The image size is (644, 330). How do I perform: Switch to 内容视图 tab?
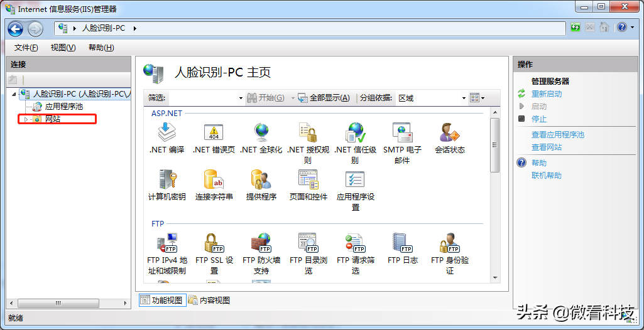209,300
